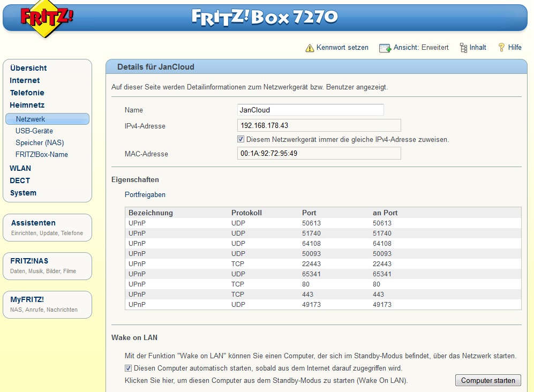Click the Protokoll column header

246,213
